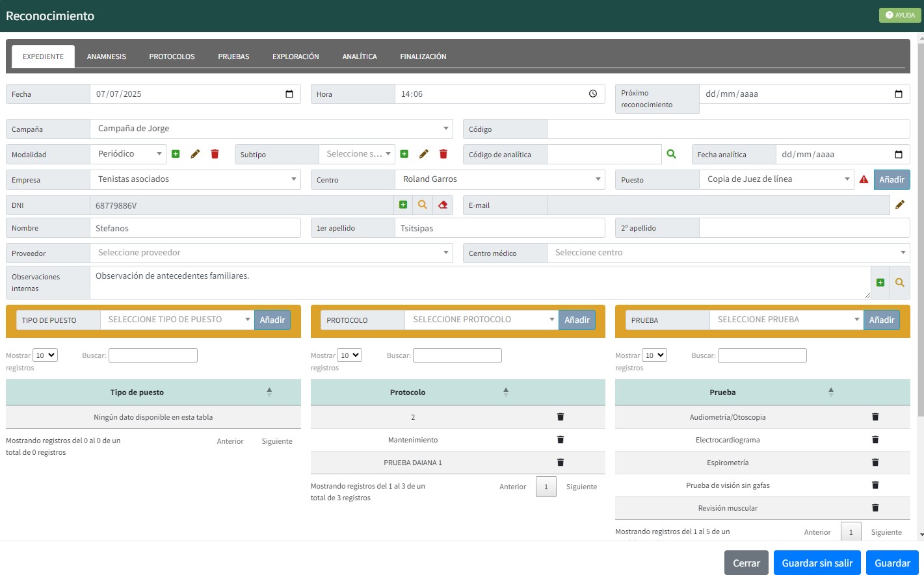Viewport: 924px width, 575px height.
Task: Add a new Subtipo with green plus
Action: click(x=404, y=154)
